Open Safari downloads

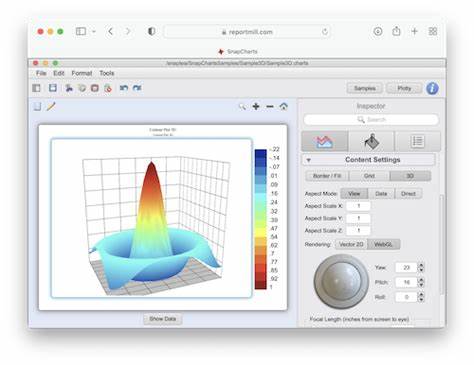(378, 31)
